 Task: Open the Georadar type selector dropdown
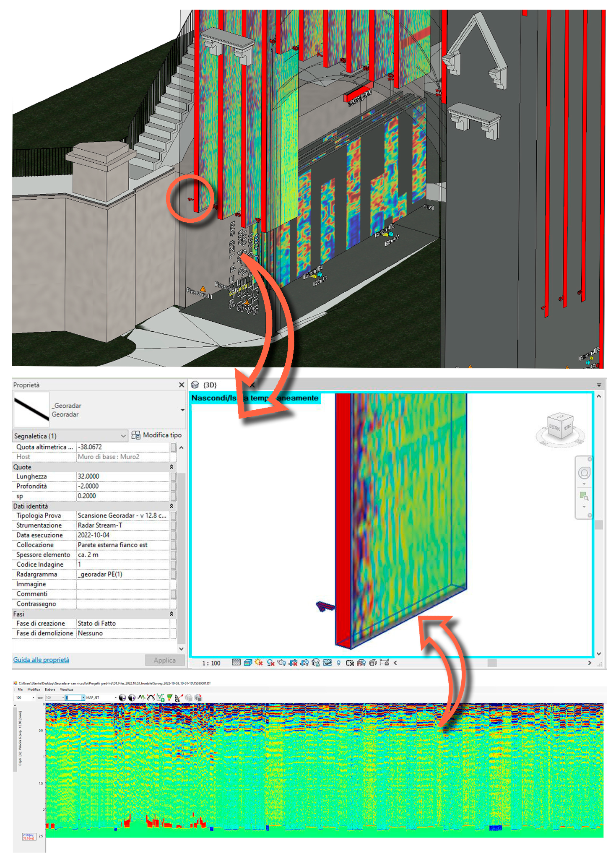[182, 410]
